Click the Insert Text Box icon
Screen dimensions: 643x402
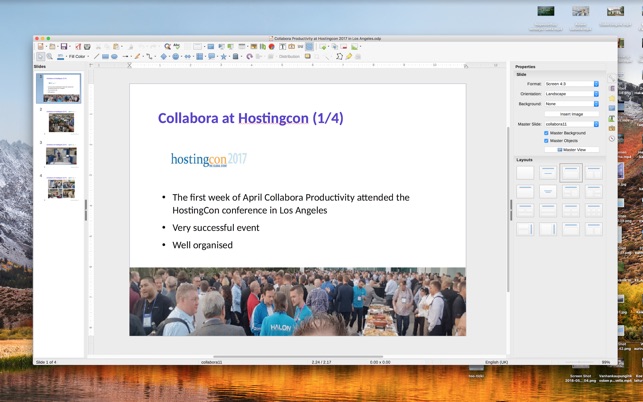282,47
